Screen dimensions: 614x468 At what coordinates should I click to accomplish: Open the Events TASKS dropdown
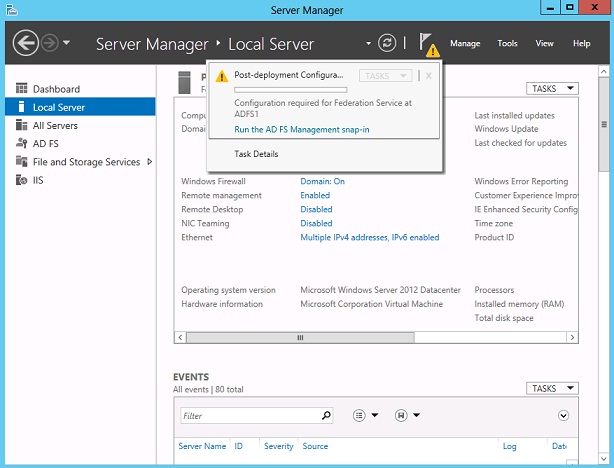pyautogui.click(x=552, y=388)
